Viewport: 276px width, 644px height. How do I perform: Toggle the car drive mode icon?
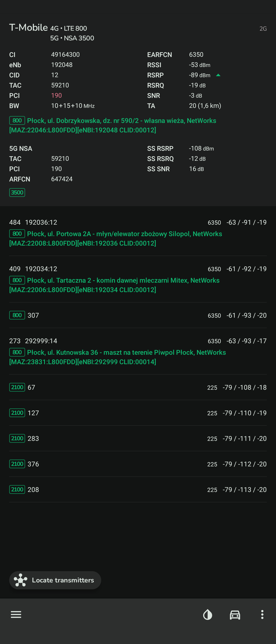pos(235,614)
